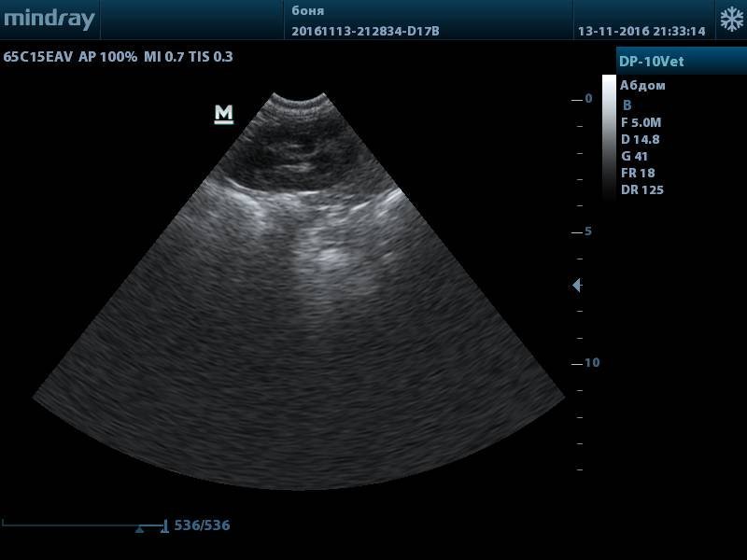
Task: Select the B mode indicator
Action: [627, 105]
